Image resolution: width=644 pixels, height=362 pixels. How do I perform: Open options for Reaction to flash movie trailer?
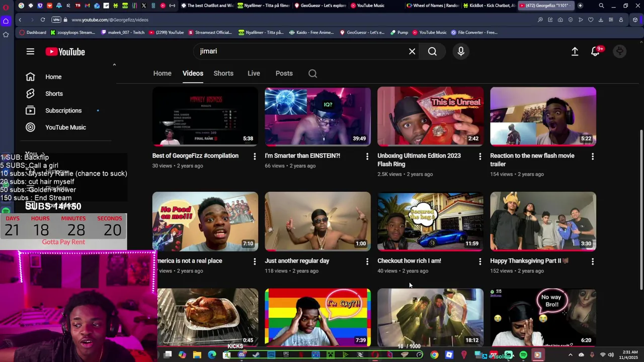click(x=593, y=156)
